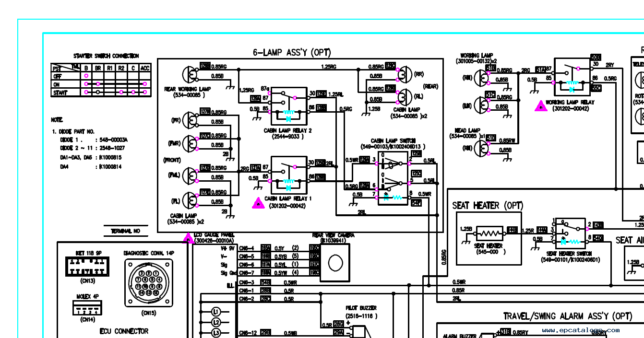Click the BR column header
Screen dimensions: 644x338
pos(98,68)
